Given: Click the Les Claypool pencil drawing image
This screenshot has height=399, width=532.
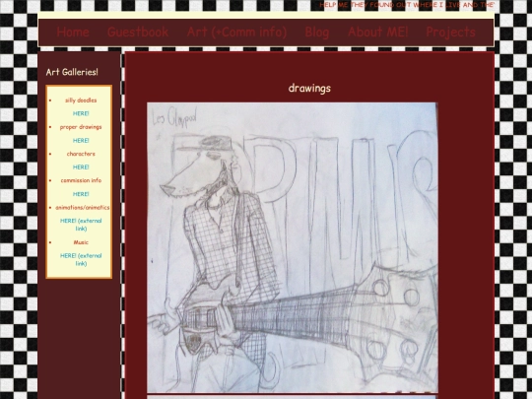Looking at the screenshot, I should [x=293, y=247].
